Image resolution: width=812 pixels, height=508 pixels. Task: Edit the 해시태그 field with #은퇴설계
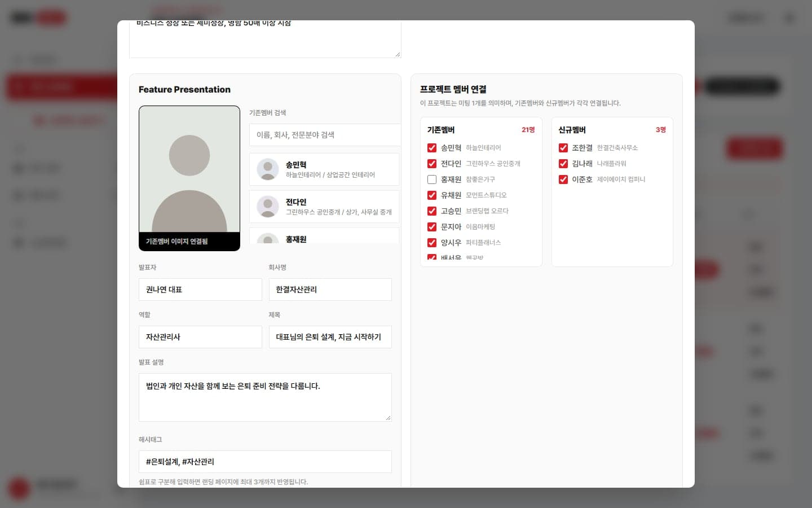265,462
